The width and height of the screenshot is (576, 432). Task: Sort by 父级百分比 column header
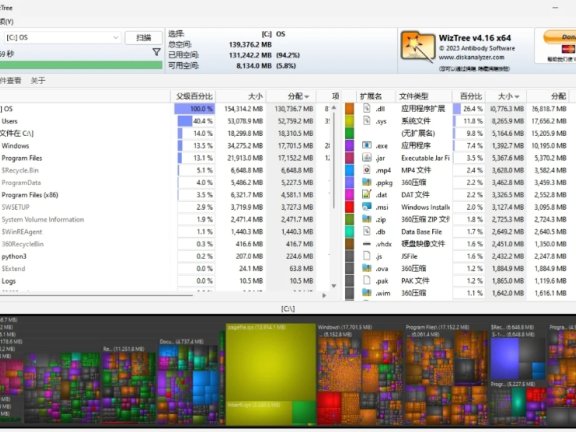click(x=194, y=96)
